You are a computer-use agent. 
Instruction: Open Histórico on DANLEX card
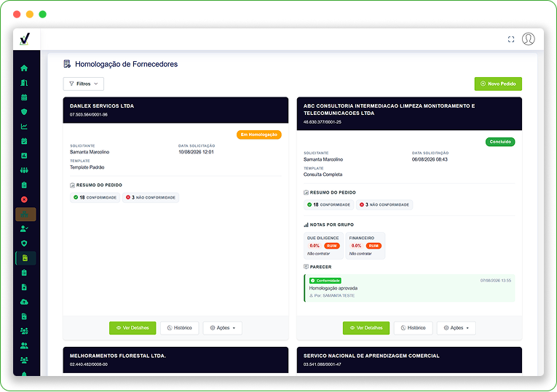pyautogui.click(x=179, y=328)
